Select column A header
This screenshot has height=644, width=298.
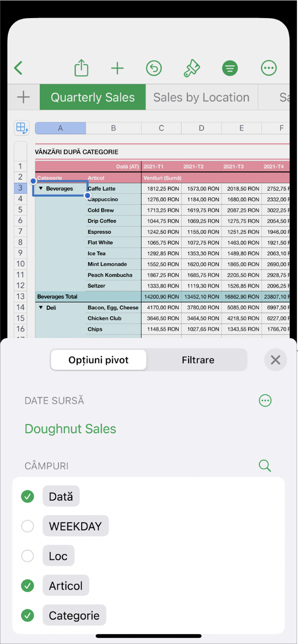click(60, 128)
